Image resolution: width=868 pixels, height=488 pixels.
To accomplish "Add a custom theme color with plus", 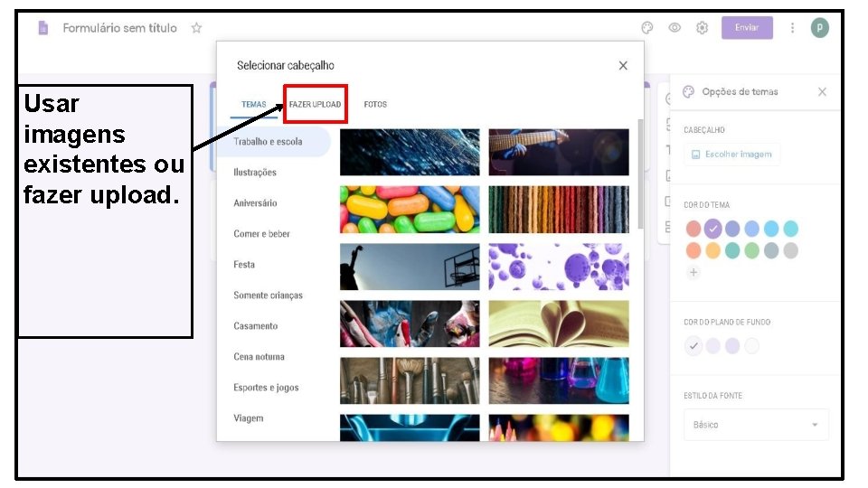I will point(693,272).
